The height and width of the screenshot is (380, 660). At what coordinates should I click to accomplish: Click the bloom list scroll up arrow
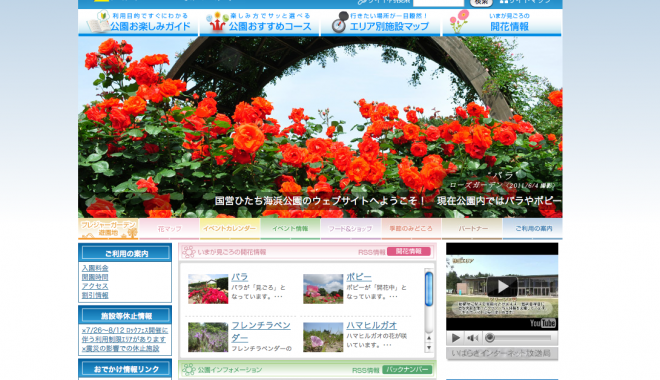click(429, 338)
